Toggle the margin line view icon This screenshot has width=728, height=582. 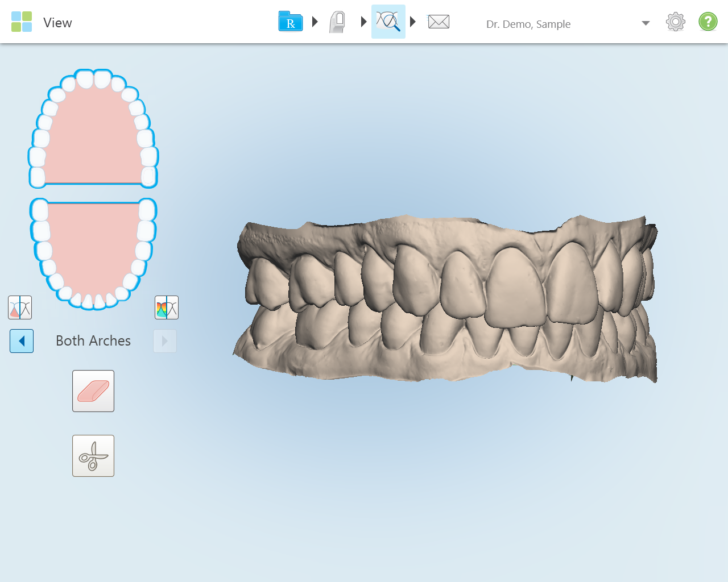coord(20,307)
